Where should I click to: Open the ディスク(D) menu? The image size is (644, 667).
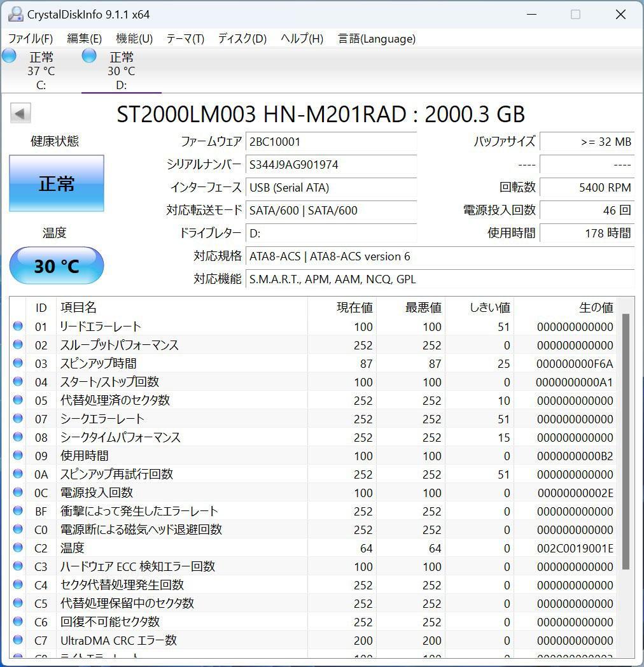[242, 39]
